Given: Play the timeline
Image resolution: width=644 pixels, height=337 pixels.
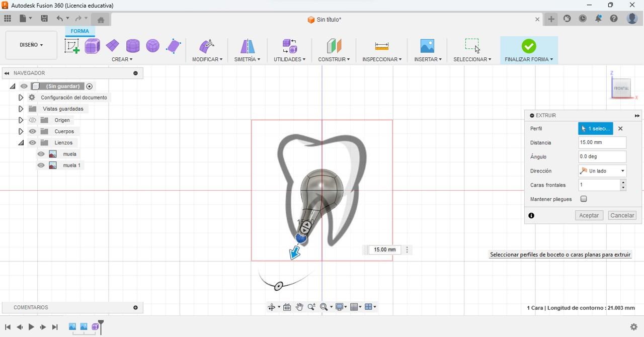Looking at the screenshot, I should (x=31, y=327).
